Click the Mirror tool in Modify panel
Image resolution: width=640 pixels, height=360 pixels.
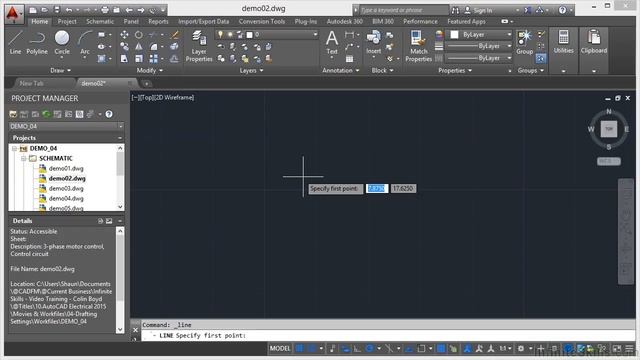pos(139,47)
